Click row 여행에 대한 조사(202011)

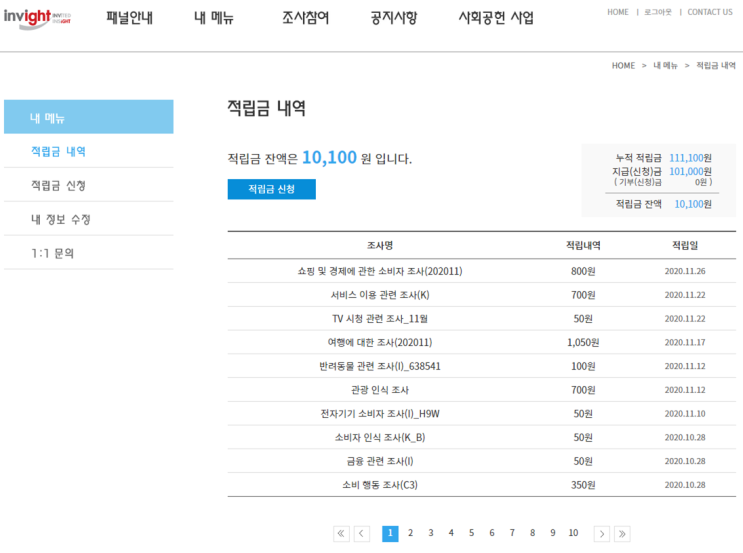click(482, 342)
